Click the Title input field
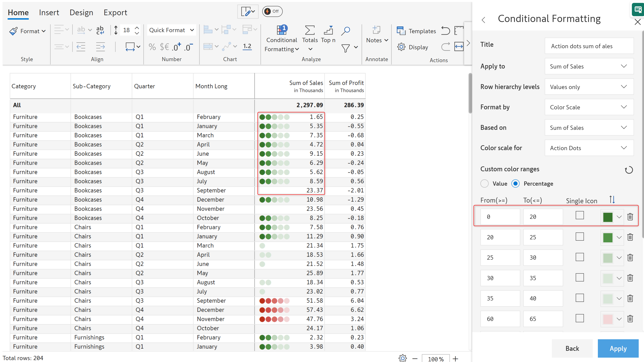 click(x=589, y=46)
